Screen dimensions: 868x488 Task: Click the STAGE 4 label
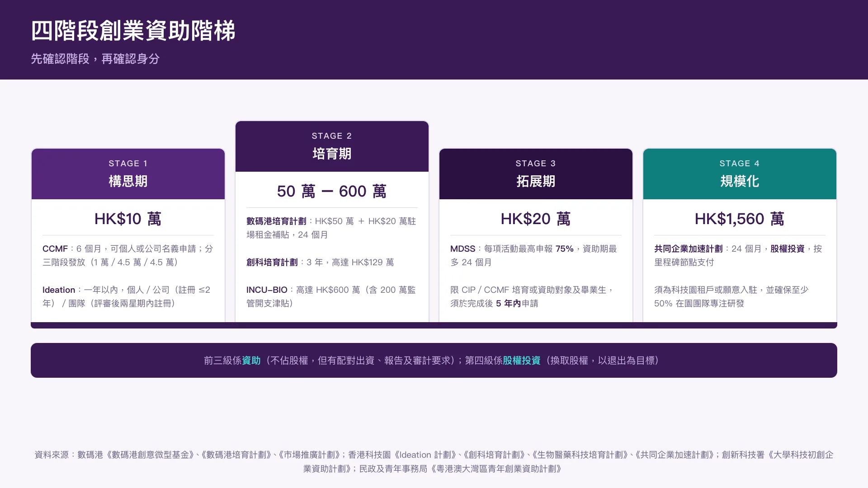point(740,164)
